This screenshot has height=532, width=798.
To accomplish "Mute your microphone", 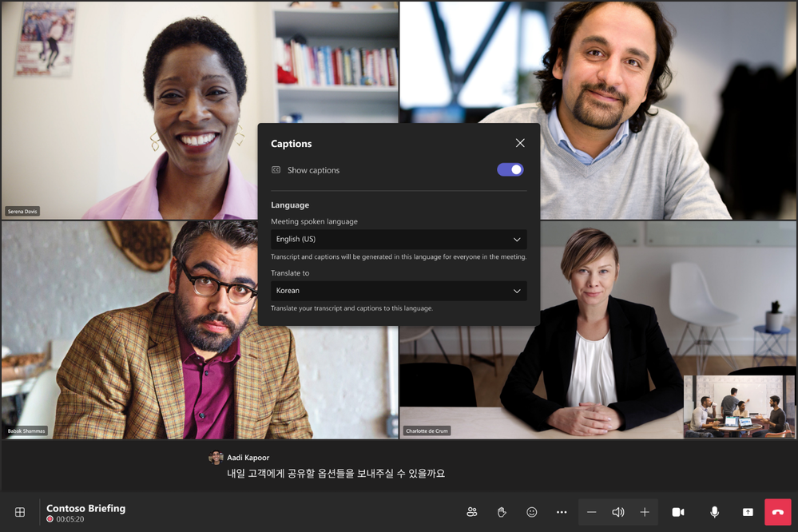I will tap(713, 512).
